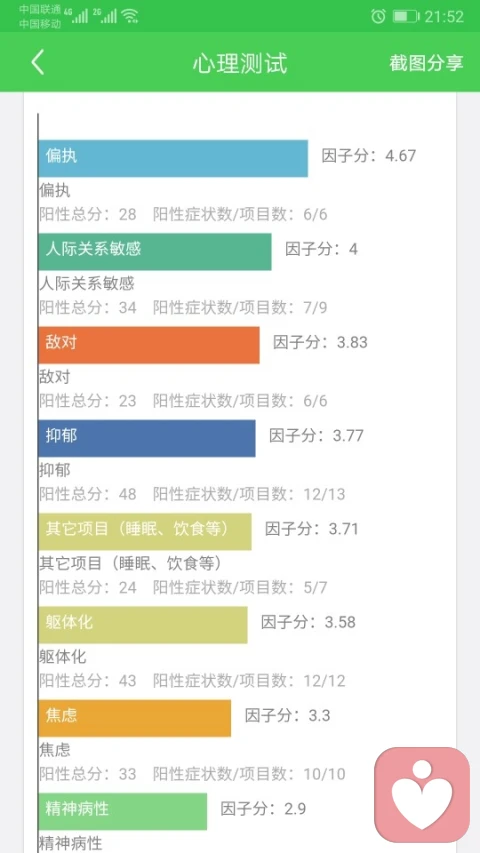Tap the 抑郁 阳性症状数 12/13 text
This screenshot has height=853, width=480.
(249, 495)
